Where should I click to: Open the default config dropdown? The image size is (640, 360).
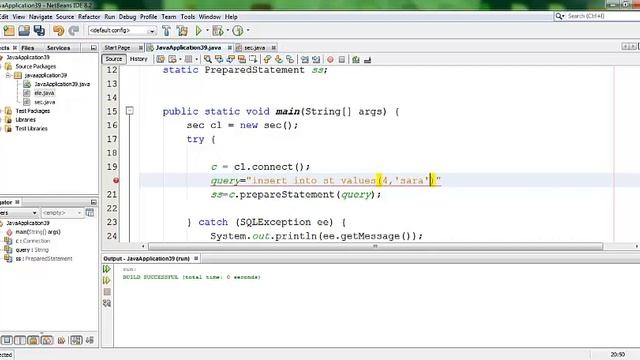[122, 31]
